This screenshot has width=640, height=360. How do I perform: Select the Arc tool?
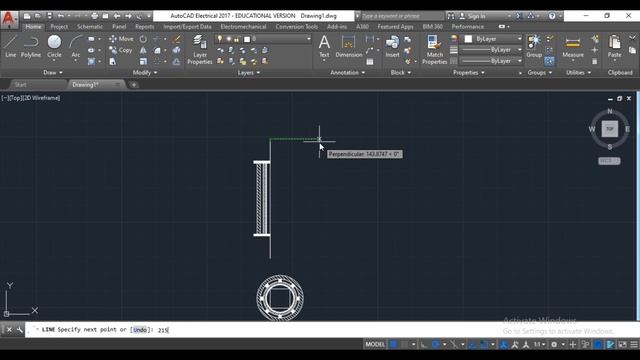(x=76, y=47)
